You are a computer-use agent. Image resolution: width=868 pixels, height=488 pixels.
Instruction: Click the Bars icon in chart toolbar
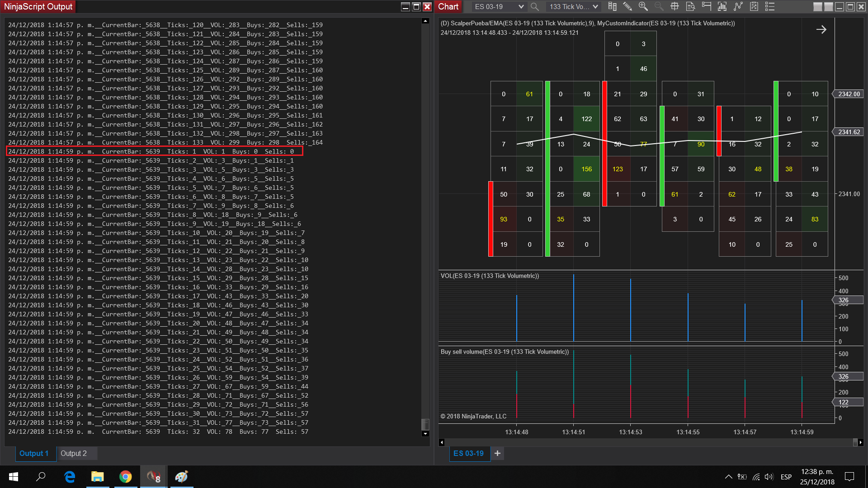click(x=612, y=7)
